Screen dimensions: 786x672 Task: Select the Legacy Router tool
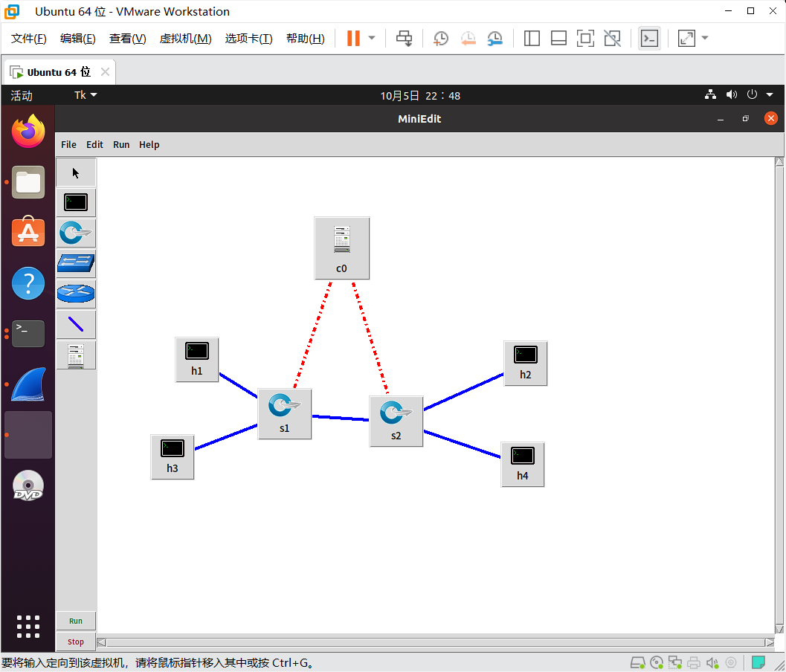(76, 294)
